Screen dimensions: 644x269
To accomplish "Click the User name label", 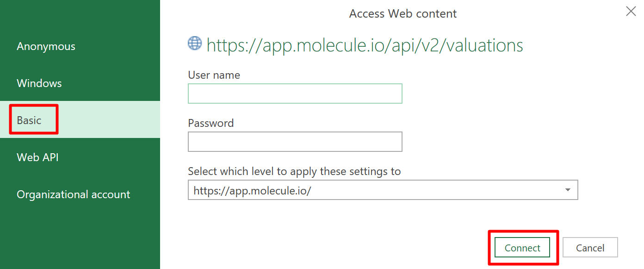I will pyautogui.click(x=214, y=75).
